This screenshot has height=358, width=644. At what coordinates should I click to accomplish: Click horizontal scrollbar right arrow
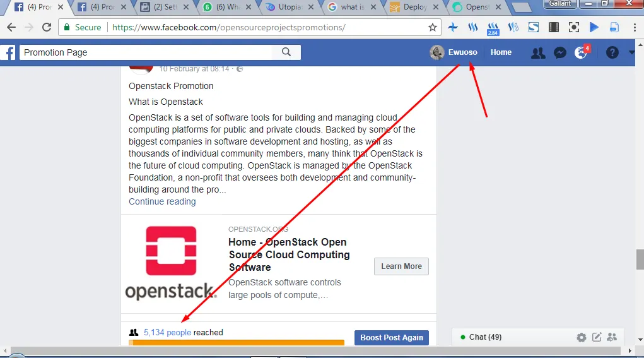click(x=630, y=350)
